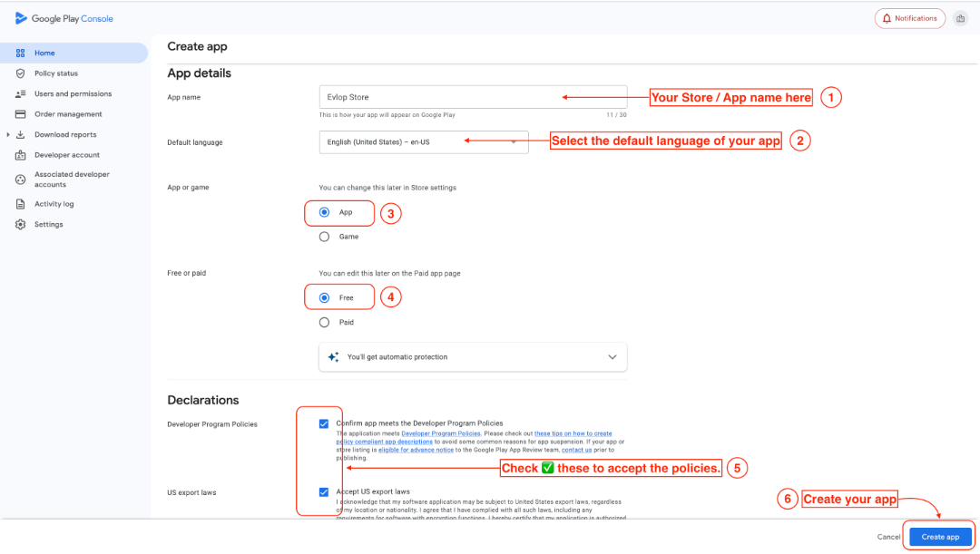The height and width of the screenshot is (554, 980).
Task: Click the Google Play Console logo
Action: coord(64,19)
